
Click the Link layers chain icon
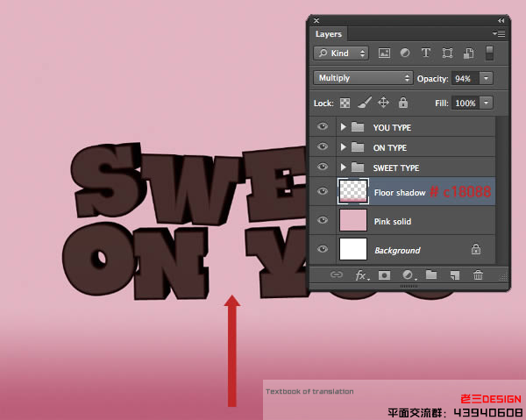[336, 275]
